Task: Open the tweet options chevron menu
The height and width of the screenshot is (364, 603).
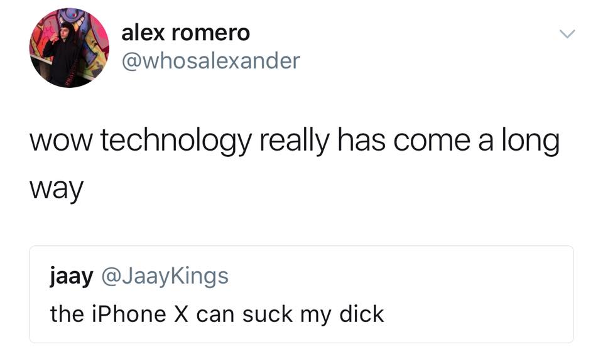Action: click(567, 35)
